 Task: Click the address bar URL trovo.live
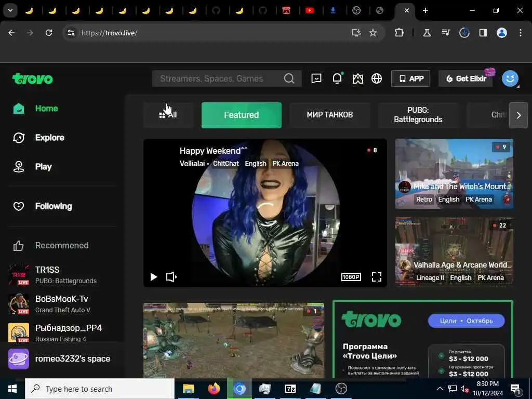click(x=109, y=33)
